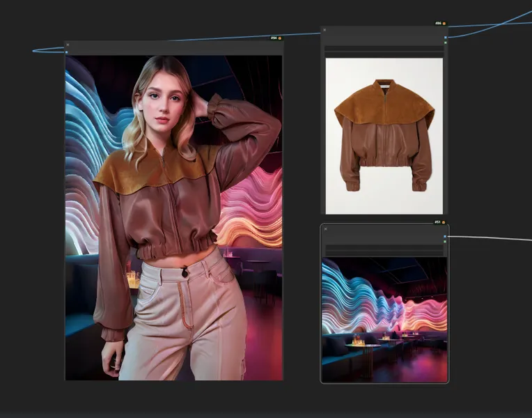
Task: Click the brown jacket product thumbnail
Action: click(x=384, y=136)
